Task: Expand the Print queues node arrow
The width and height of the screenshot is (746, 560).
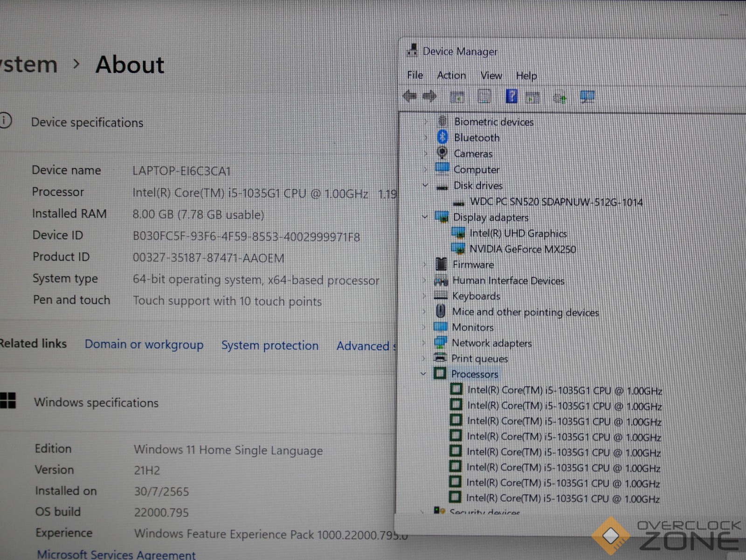Action: point(423,359)
